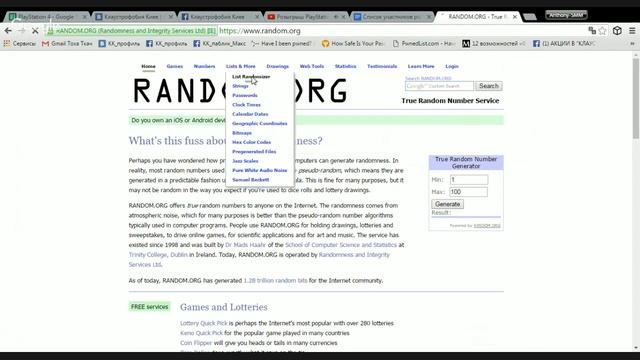The image size is (640, 360).
Task: Switch to the PlayStation 4 Google tab
Action: click(46, 17)
